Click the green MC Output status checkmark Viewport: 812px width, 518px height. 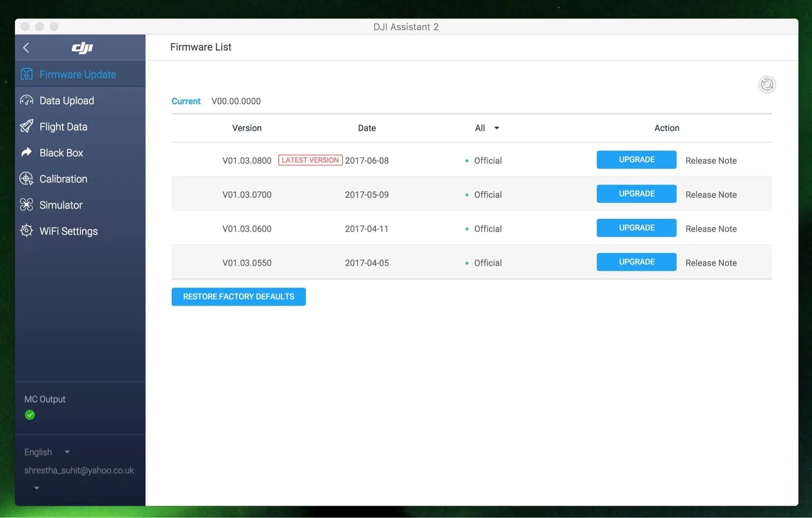click(30, 415)
